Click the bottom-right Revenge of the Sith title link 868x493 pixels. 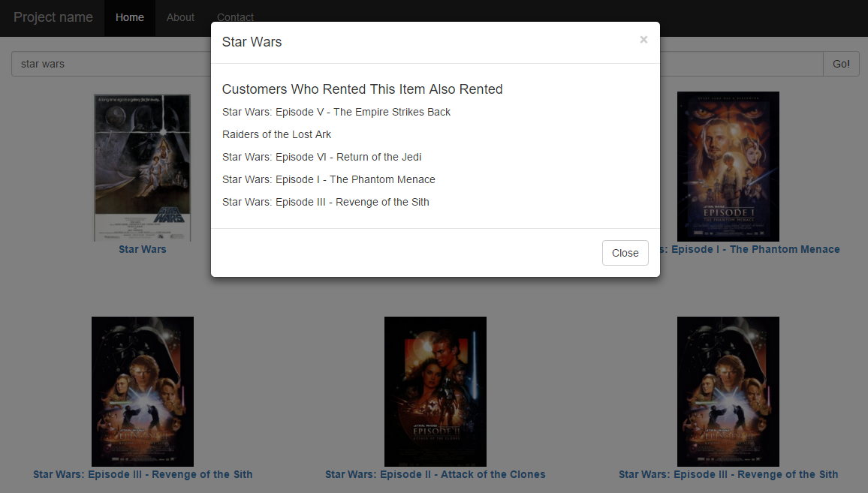pyautogui.click(x=728, y=475)
